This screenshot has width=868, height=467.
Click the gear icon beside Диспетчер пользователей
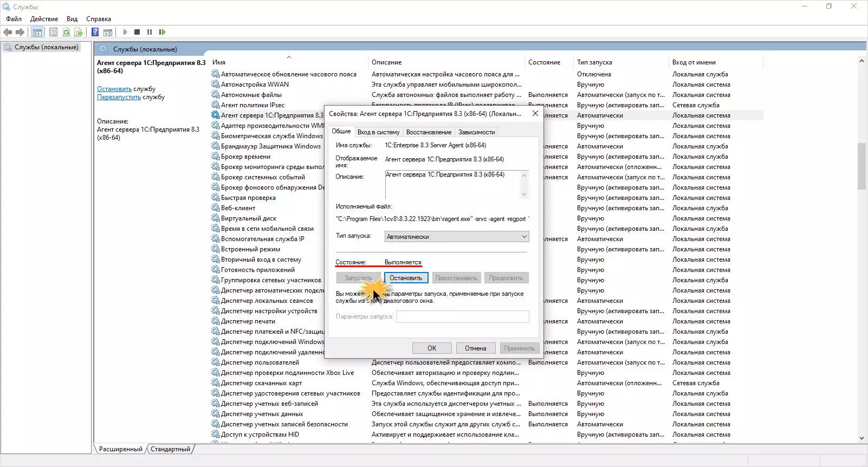pos(216,362)
